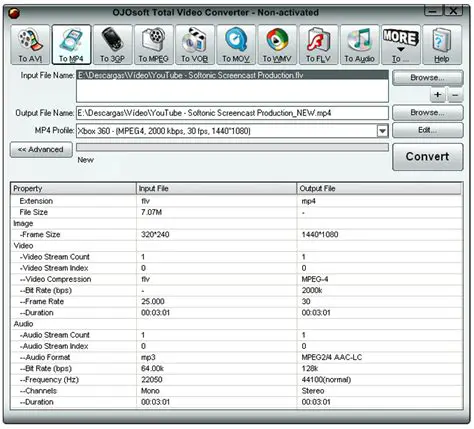Select the -Audio Stream Count row
This screenshot has width=474, height=429.
pos(236,335)
